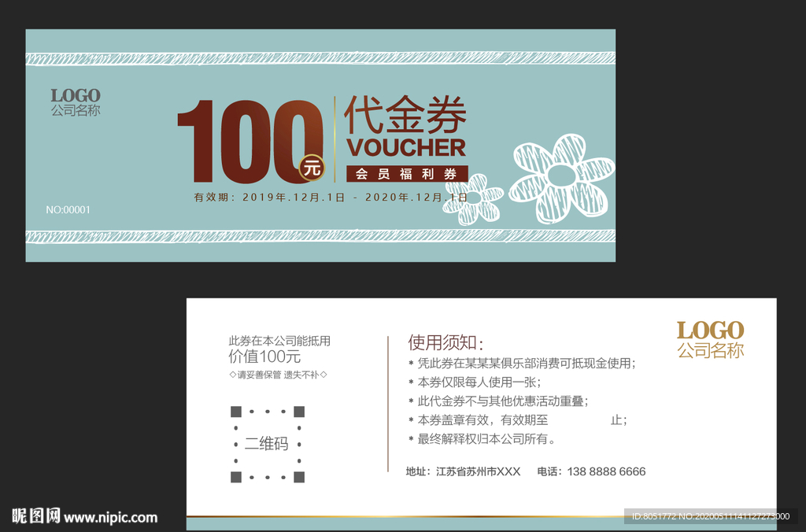The height and width of the screenshot is (532, 806).
Task: Click the ID and NO code text
Action: pos(711,516)
